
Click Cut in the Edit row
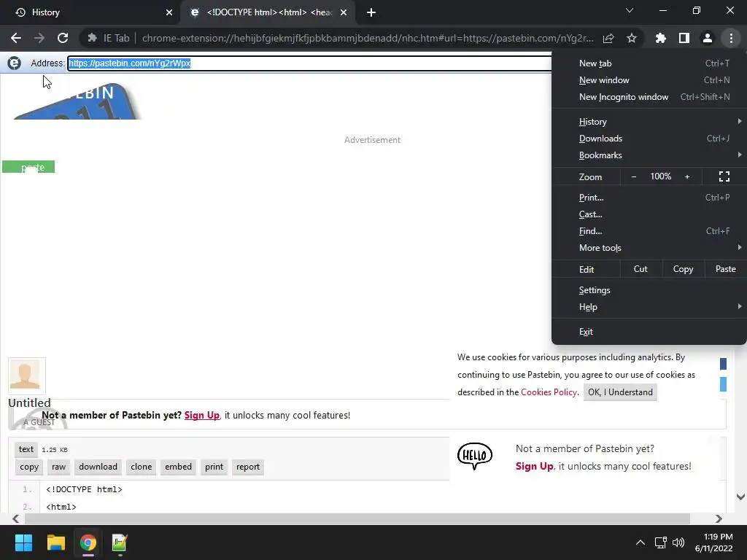point(640,269)
